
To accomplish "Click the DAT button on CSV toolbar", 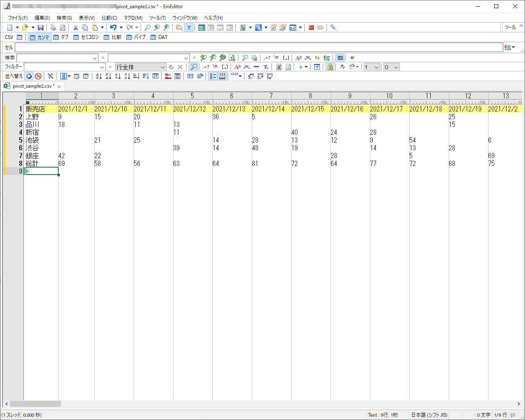I will click(x=159, y=37).
